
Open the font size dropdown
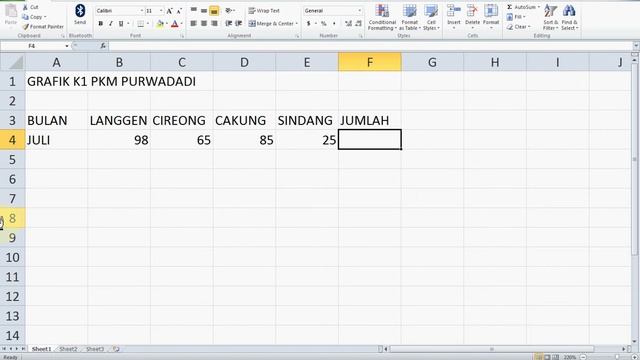click(x=161, y=11)
